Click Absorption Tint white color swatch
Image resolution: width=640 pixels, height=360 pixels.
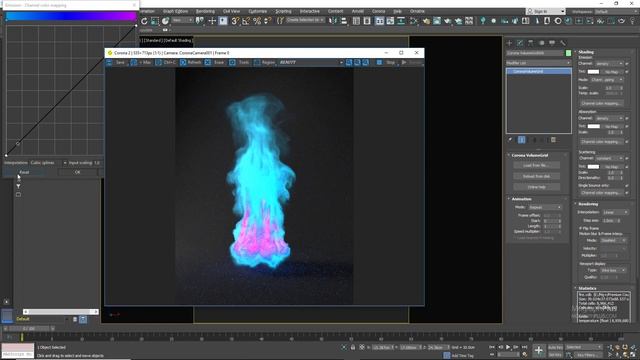coord(593,127)
